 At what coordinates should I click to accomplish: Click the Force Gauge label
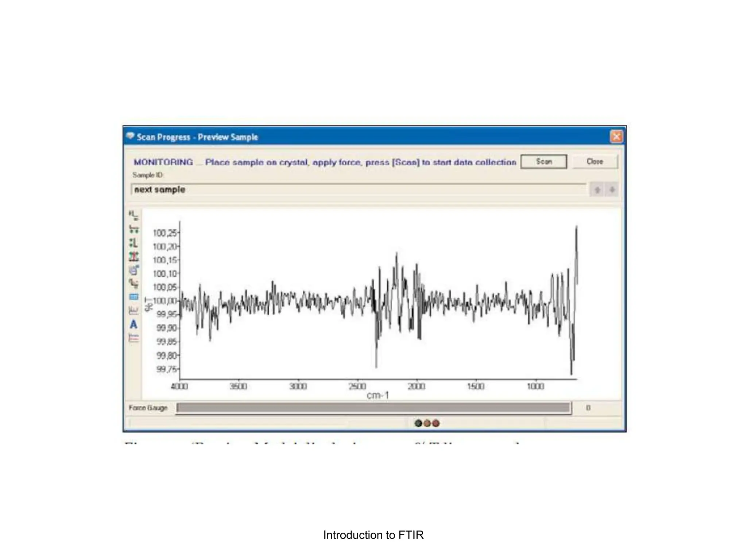(148, 408)
